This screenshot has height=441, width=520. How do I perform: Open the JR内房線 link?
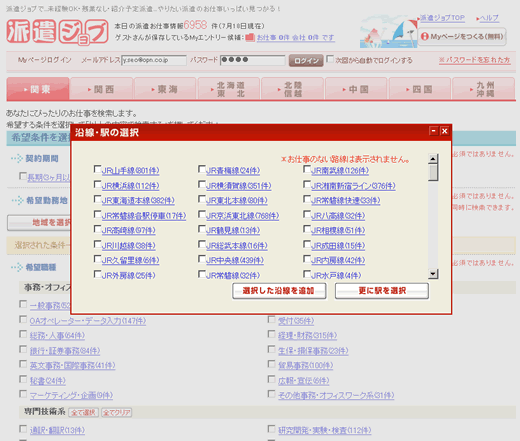coord(338,260)
